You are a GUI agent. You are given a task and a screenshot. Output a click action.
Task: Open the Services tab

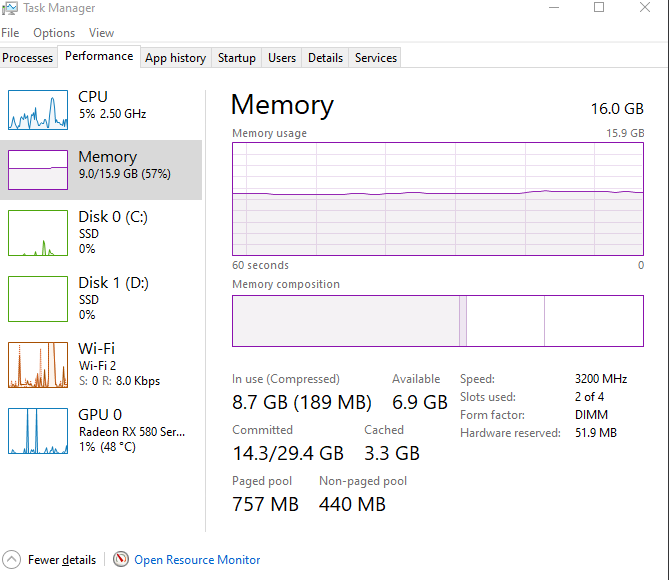(376, 58)
